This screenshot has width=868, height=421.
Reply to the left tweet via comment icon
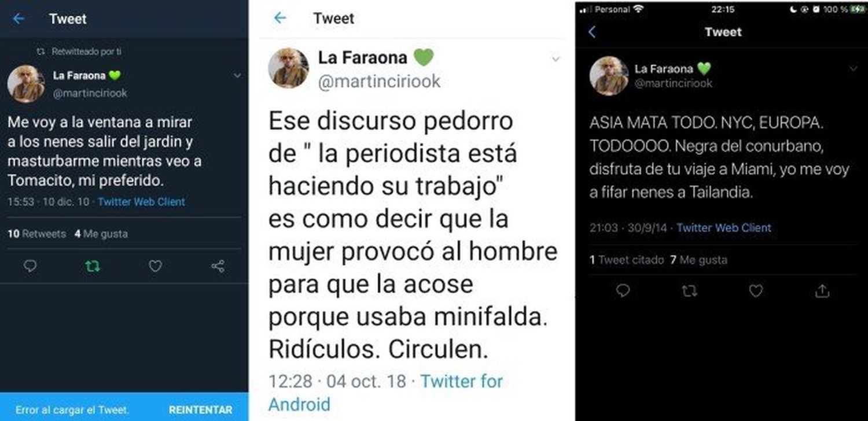(x=31, y=266)
